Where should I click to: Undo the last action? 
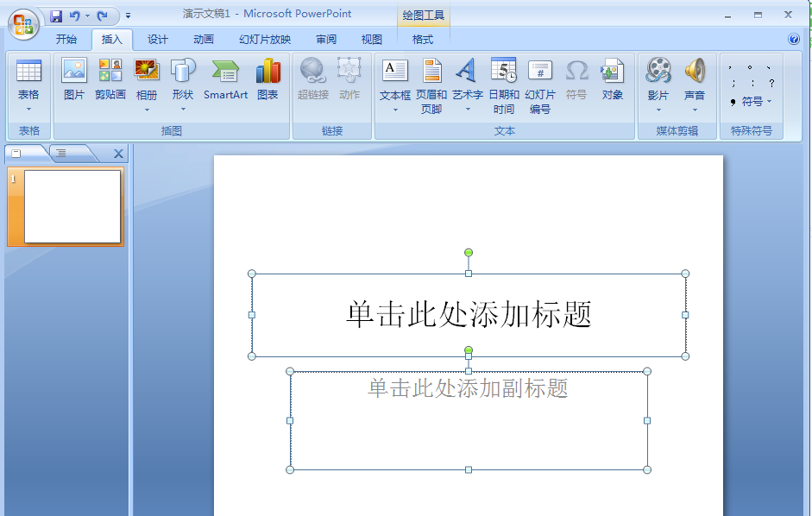coord(74,16)
